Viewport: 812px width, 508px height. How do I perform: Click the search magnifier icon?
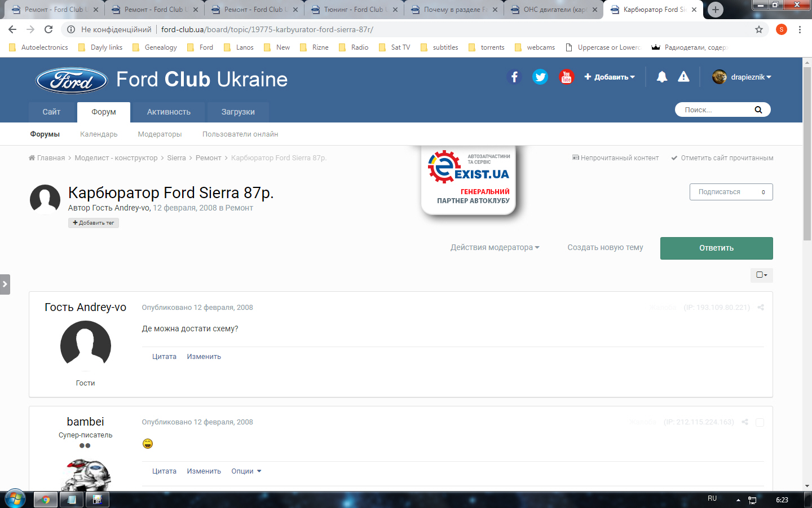click(758, 110)
